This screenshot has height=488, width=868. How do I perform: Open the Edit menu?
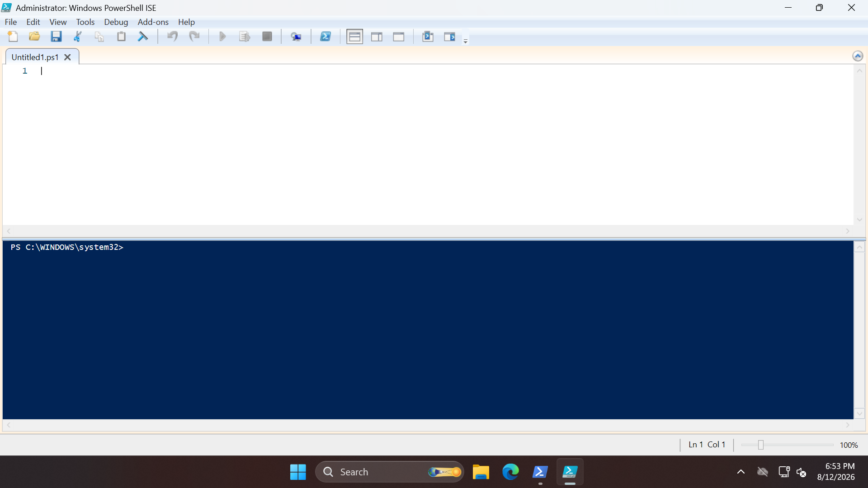coord(33,22)
